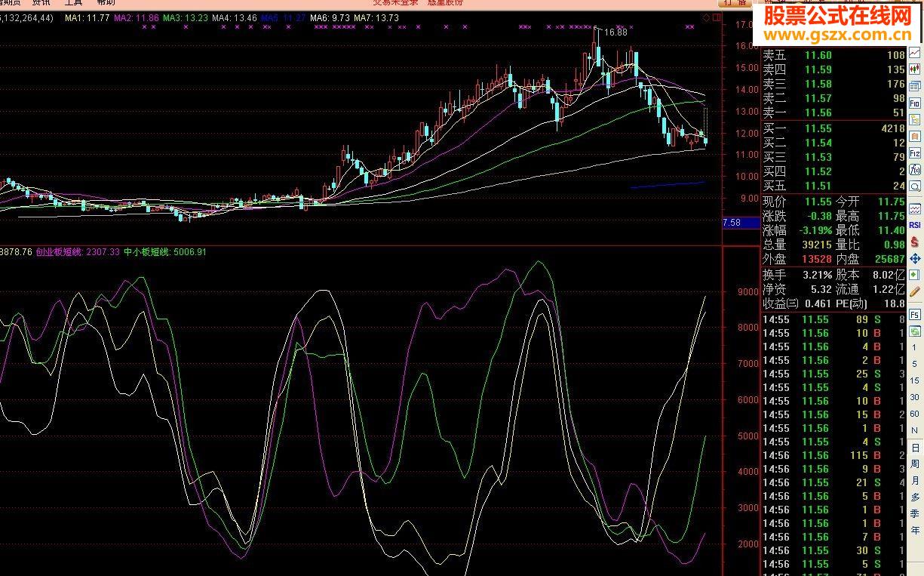Click the blue four-way move arrows icon
This screenshot has height=576, width=924.
coord(915,258)
